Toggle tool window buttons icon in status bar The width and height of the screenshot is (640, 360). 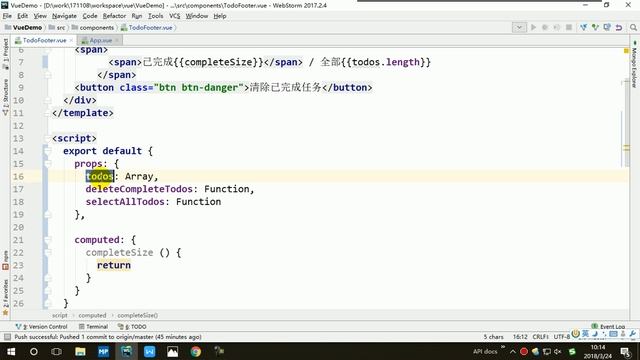click(x=7, y=337)
